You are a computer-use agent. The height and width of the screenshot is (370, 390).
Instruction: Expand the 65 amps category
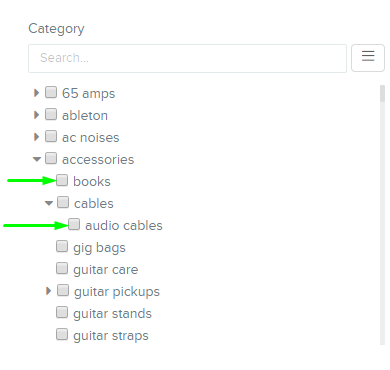pos(36,93)
